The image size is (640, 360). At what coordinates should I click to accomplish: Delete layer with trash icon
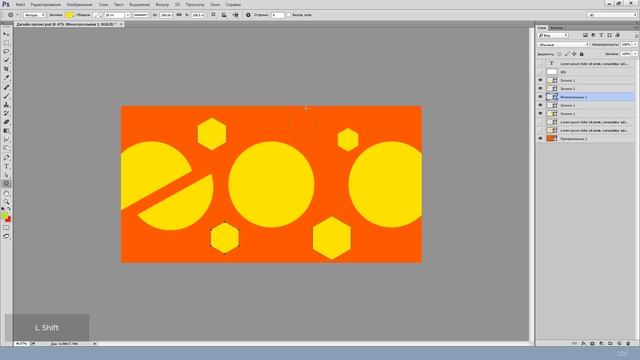click(x=628, y=344)
